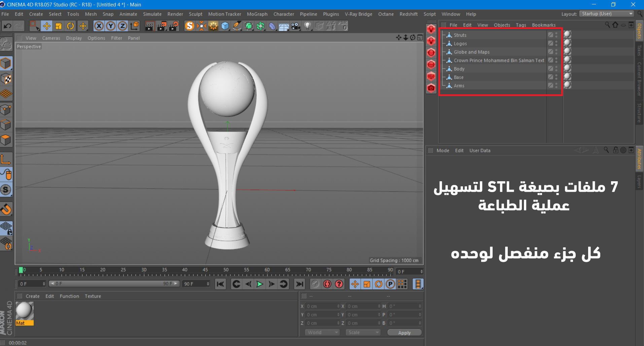Click material tag on Body row
This screenshot has height=346, width=644.
568,68
